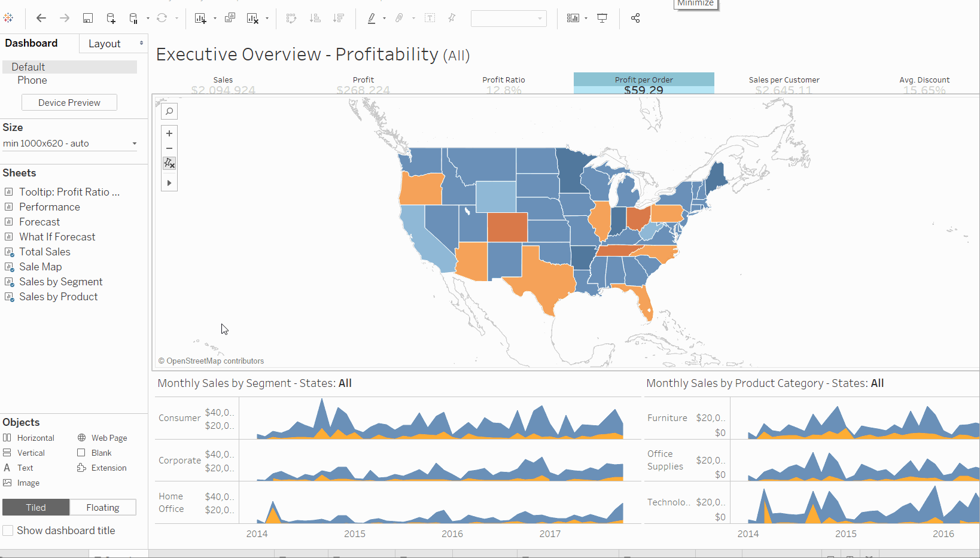Select the Tiled layout mode

pyautogui.click(x=36, y=507)
